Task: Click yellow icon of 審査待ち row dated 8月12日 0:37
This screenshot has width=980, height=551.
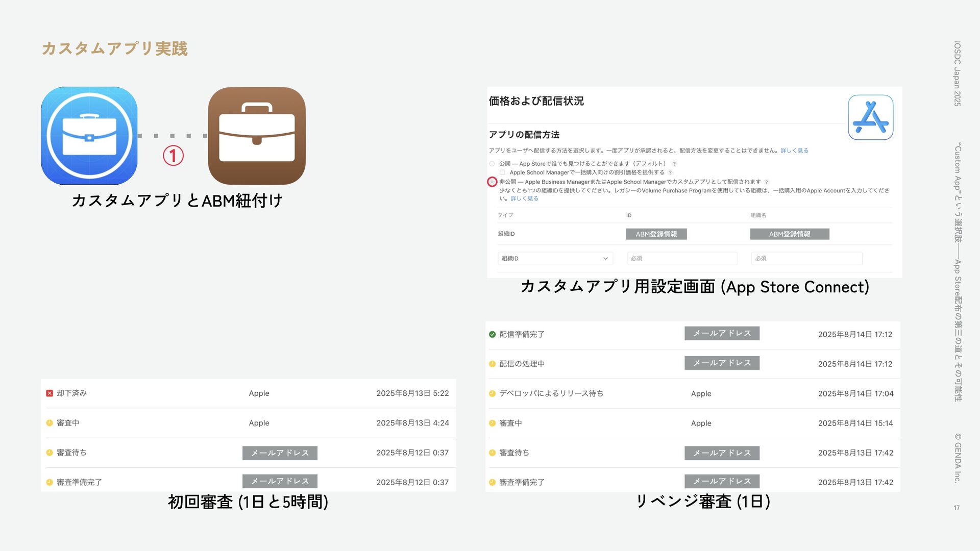Action: pyautogui.click(x=50, y=453)
